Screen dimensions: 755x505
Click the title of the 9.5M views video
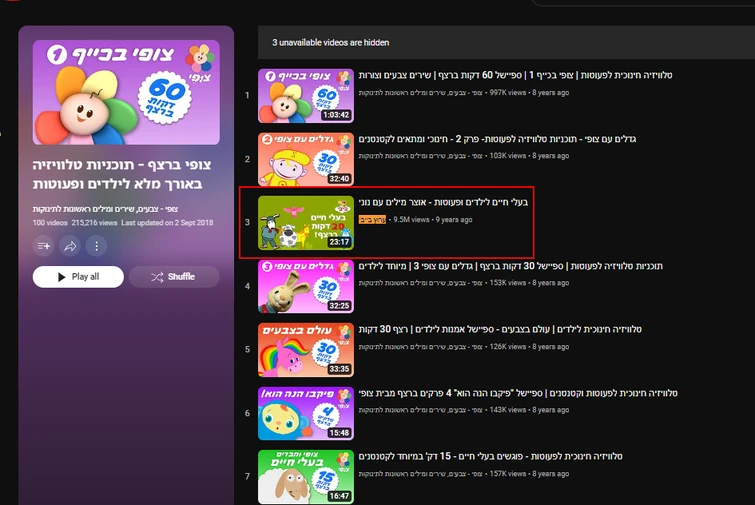click(x=443, y=202)
